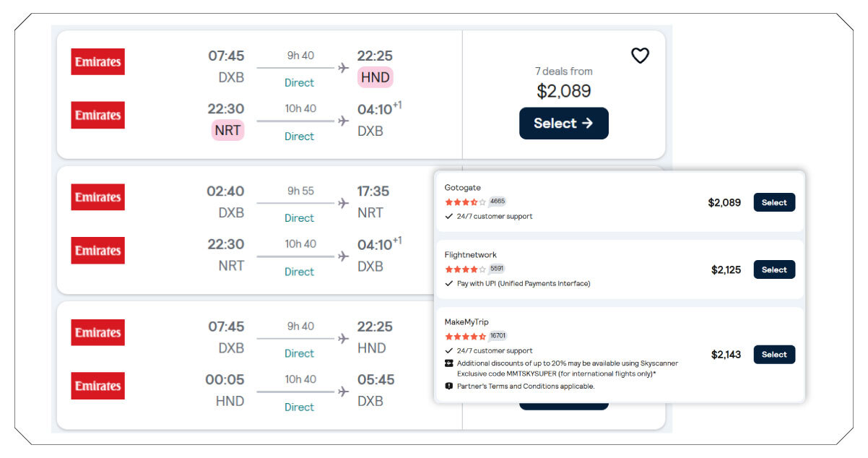This screenshot has width=868, height=458.
Task: Click the Emirates logo on the DXB-HND outbound leg
Action: click(97, 62)
